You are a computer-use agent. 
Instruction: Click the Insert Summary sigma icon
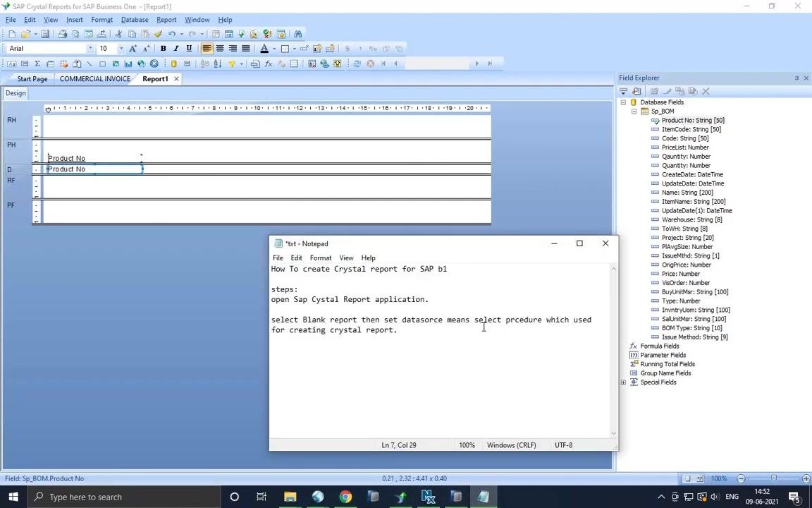(37, 64)
